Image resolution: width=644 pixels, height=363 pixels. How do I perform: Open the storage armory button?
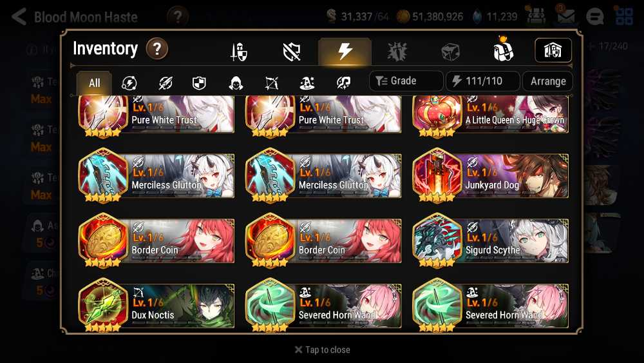coord(553,50)
